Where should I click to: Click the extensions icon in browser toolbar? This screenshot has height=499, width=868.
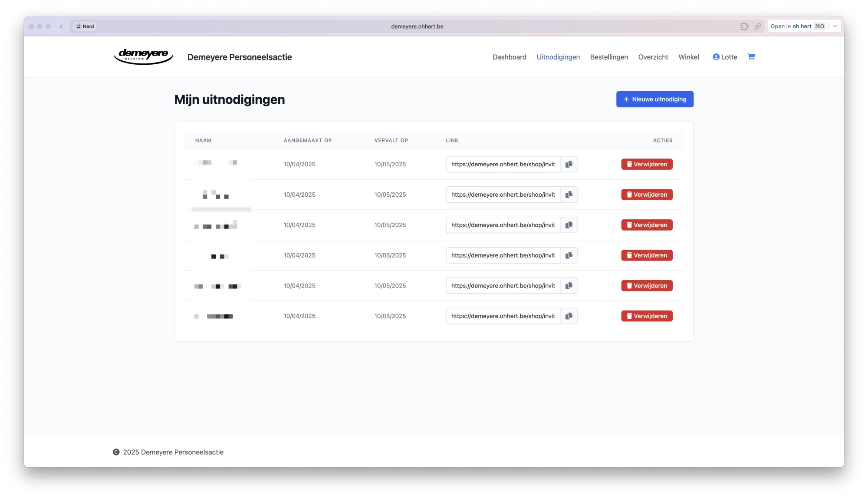744,26
